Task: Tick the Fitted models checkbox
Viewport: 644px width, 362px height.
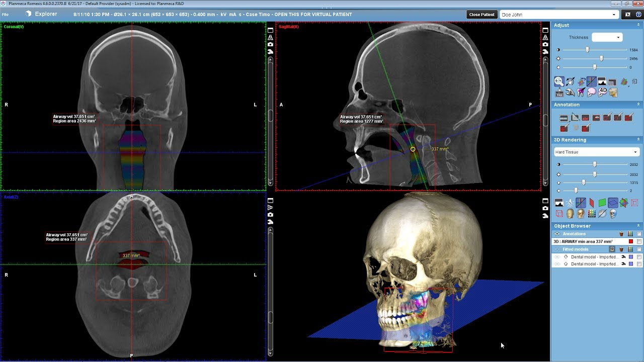Action: tap(639, 249)
